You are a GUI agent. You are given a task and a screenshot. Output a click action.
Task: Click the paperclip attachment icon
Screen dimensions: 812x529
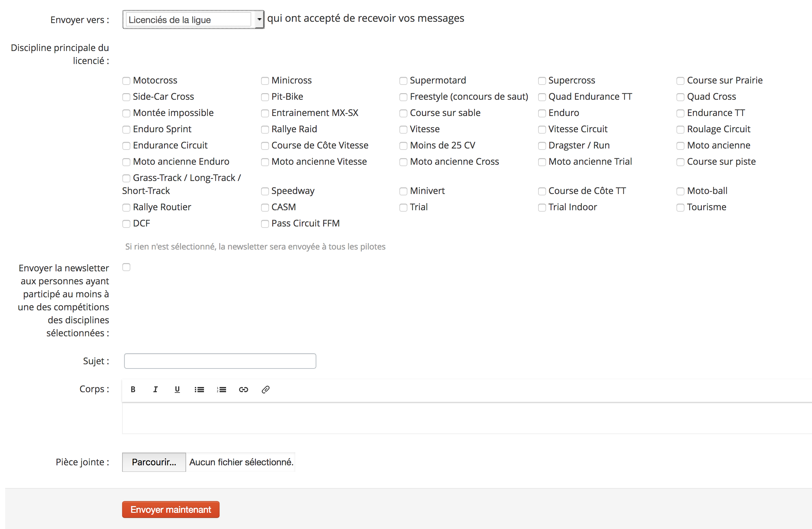coord(265,389)
